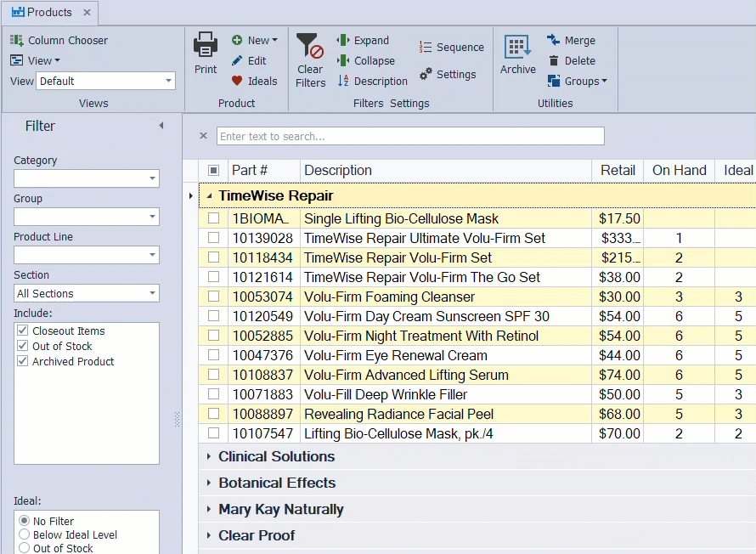This screenshot has width=756, height=554.
Task: Click the Delete trash icon
Action: click(554, 60)
